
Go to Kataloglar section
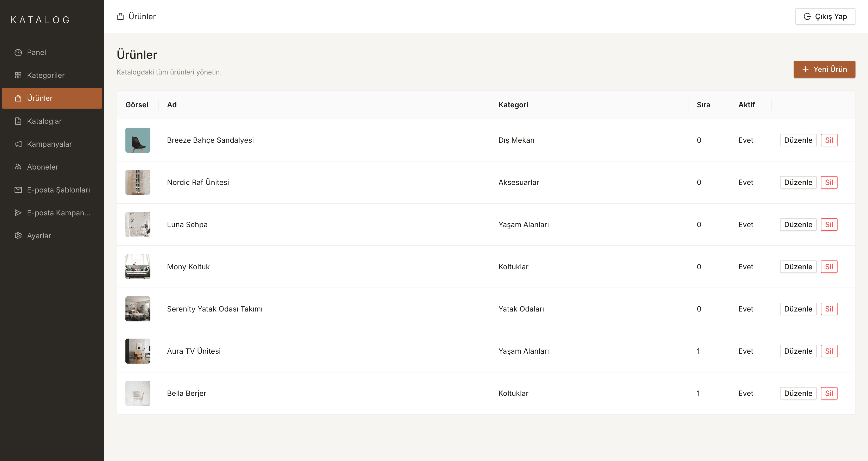point(52,121)
